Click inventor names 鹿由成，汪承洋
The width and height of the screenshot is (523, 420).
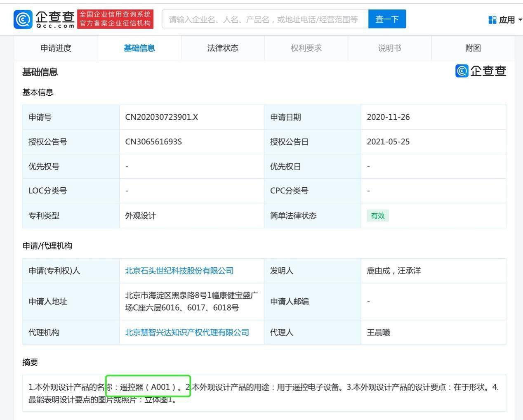point(393,271)
